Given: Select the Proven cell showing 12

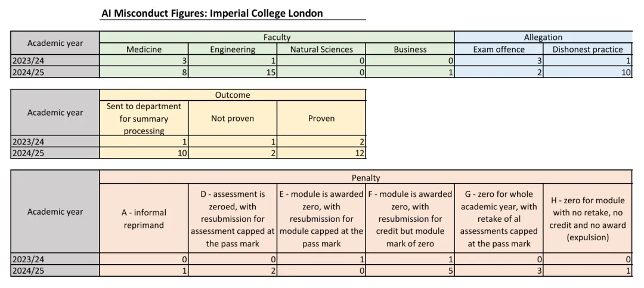Looking at the screenshot, I should click(x=321, y=153).
